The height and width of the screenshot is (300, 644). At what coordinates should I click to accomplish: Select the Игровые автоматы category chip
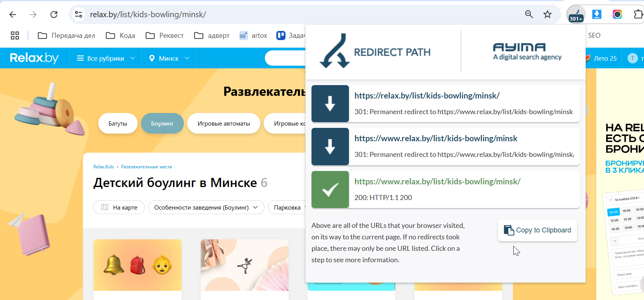point(224,123)
